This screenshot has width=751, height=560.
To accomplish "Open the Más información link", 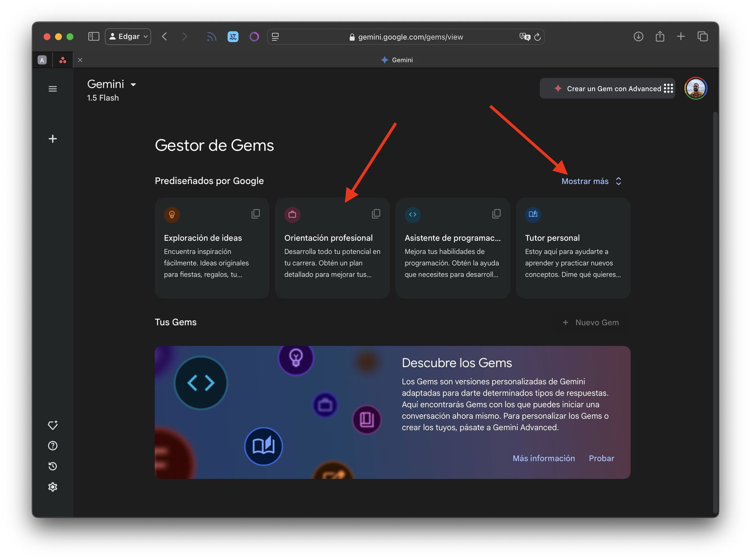I will [544, 458].
